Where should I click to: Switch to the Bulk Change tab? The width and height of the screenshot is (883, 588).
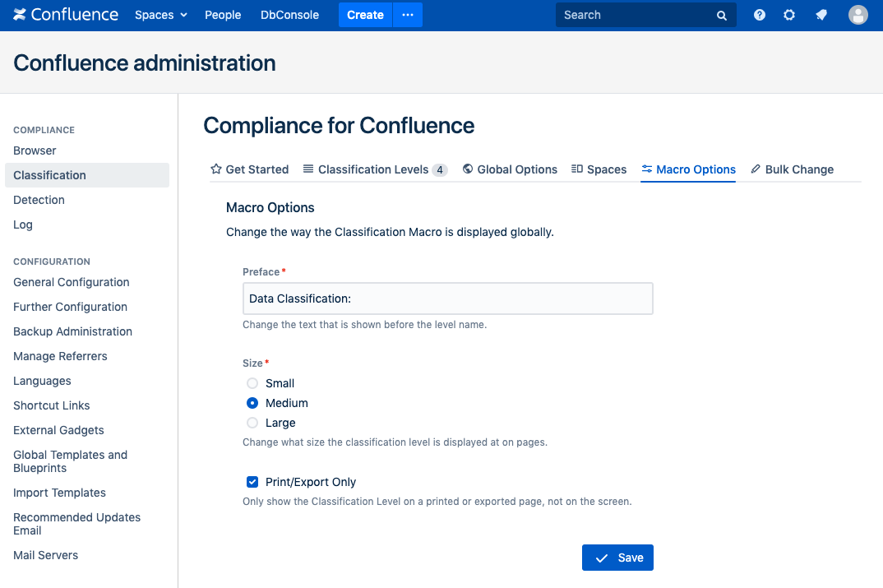click(x=792, y=169)
